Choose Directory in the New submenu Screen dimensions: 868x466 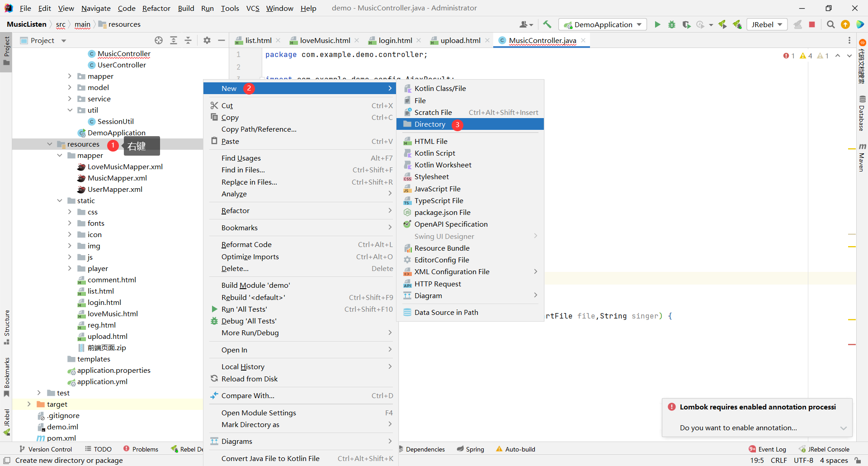tap(470, 124)
